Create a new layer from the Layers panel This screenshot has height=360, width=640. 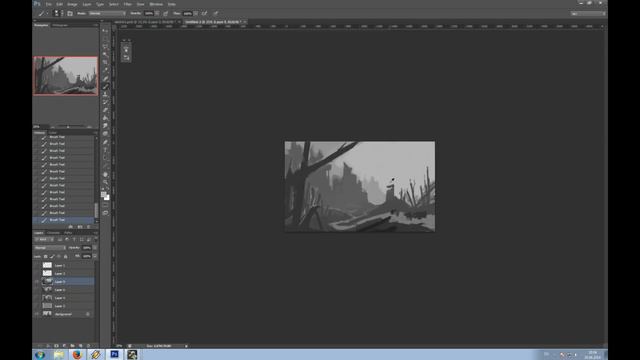(80, 346)
